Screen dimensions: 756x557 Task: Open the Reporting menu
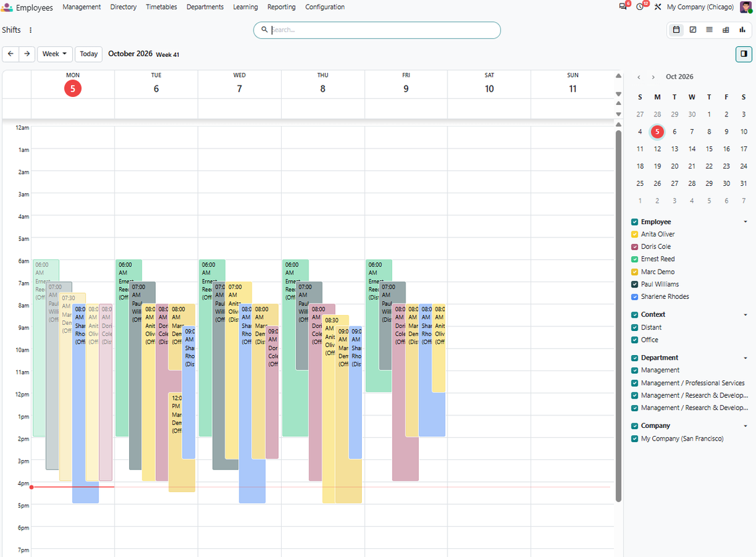tap(282, 7)
